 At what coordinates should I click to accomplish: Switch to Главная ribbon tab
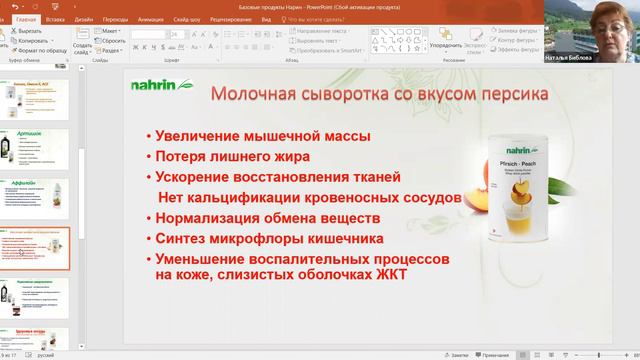26,19
